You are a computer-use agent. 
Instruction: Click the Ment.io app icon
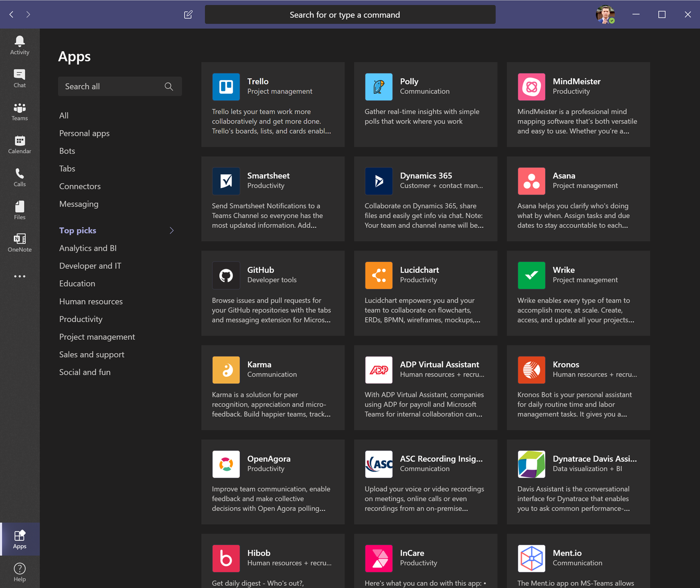[532, 559]
